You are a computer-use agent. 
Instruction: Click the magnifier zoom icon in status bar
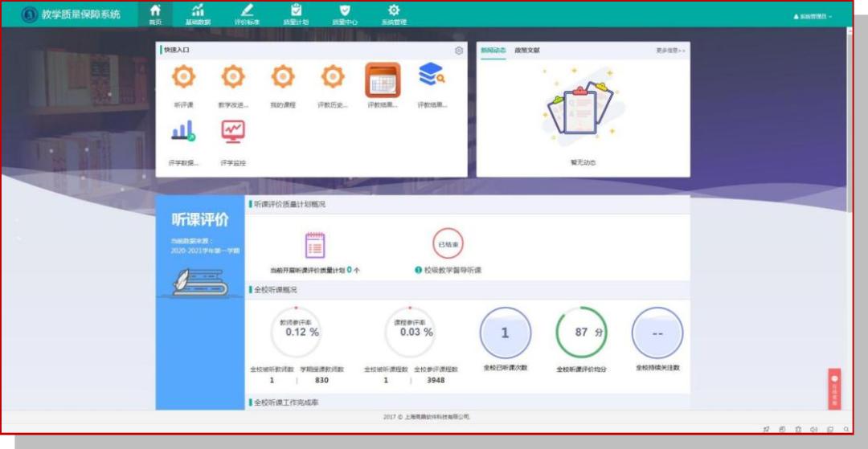coord(845,429)
